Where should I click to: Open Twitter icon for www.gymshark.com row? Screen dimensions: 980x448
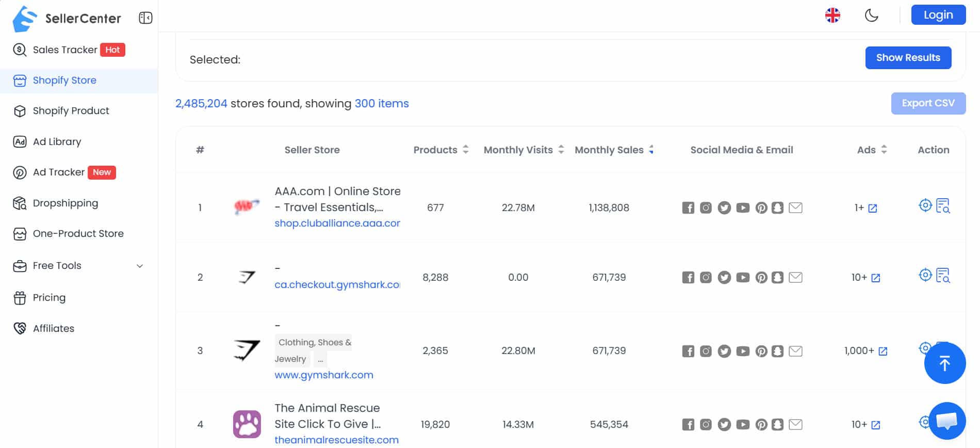click(x=724, y=351)
